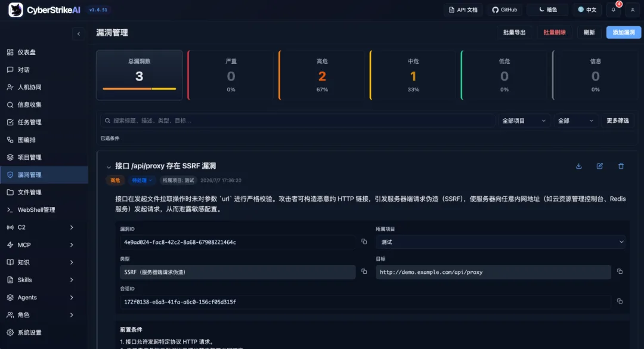644x349 pixels.
Task: Click the 文件管理 folder icon
Action: click(10, 192)
